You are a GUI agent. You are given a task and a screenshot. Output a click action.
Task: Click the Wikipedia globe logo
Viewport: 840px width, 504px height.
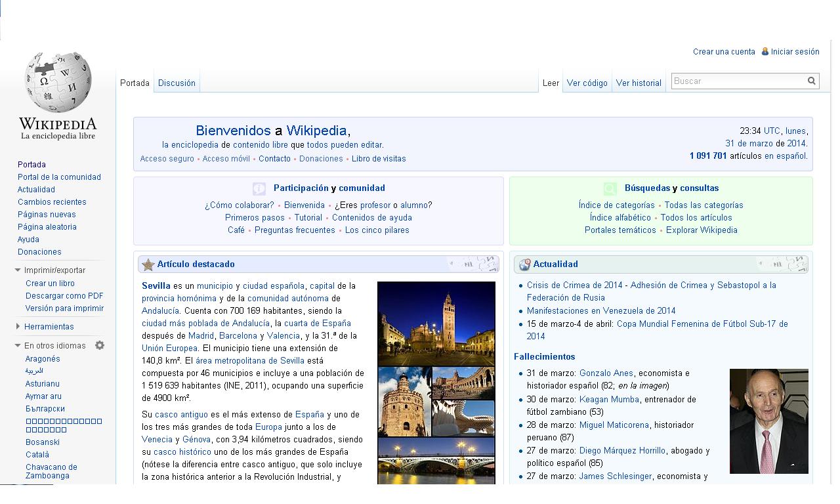tap(58, 83)
